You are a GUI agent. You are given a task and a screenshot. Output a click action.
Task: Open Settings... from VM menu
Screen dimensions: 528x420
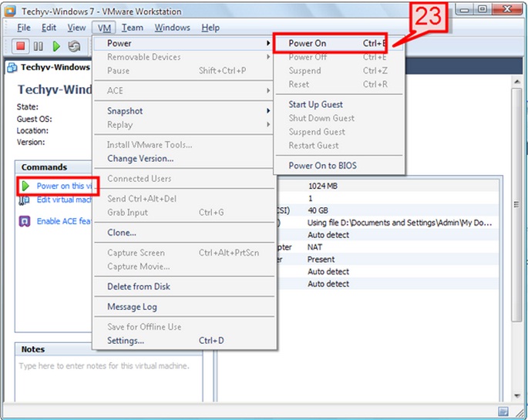[183, 341]
